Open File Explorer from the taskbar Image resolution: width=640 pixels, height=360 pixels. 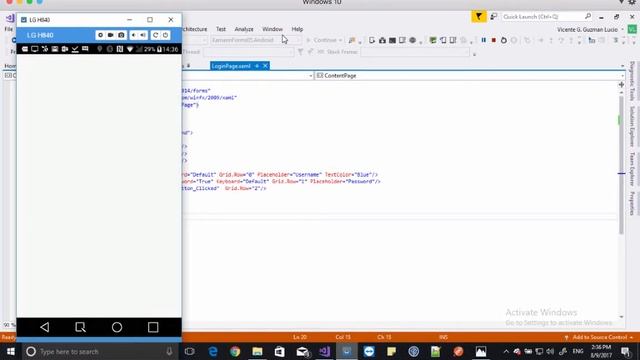[257, 351]
